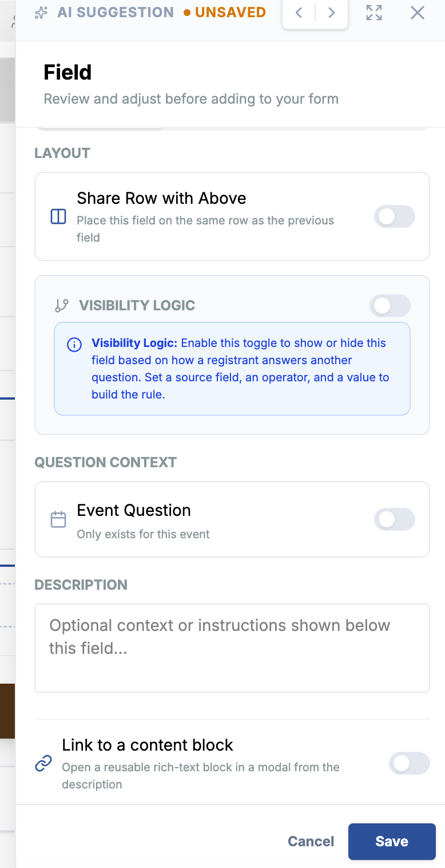Click the Link to a content block label
The width and height of the screenshot is (445, 868).
(x=148, y=745)
